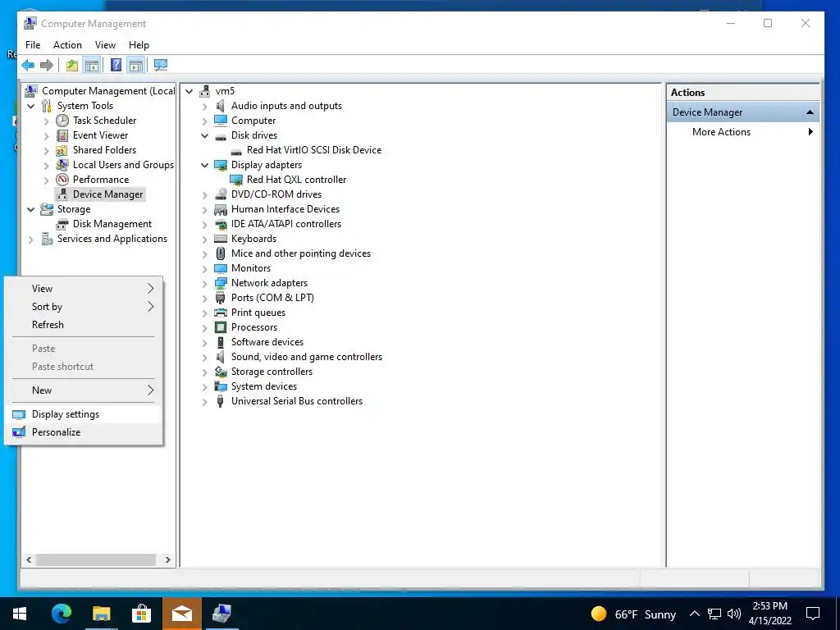Click the Keyboards device icon
The height and width of the screenshot is (630, 840).
[x=220, y=239]
